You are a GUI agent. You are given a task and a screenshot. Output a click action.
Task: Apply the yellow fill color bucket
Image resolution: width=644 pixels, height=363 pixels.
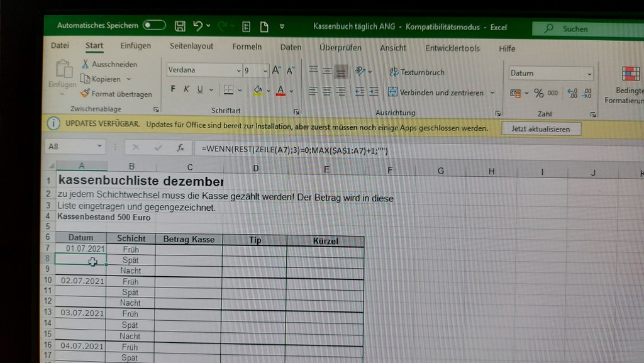coord(257,91)
